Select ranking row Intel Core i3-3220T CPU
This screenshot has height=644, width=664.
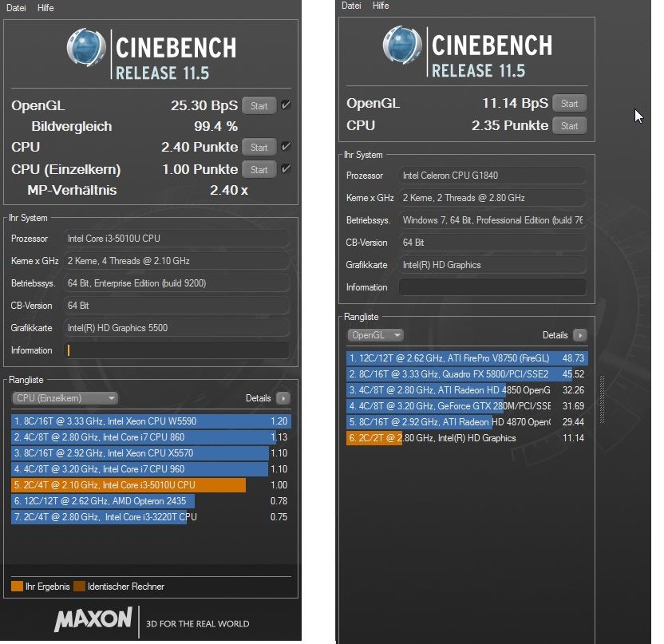[151, 517]
